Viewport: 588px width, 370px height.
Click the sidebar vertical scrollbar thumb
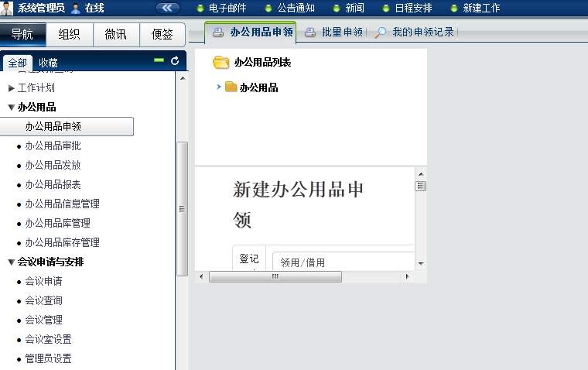[x=183, y=209]
